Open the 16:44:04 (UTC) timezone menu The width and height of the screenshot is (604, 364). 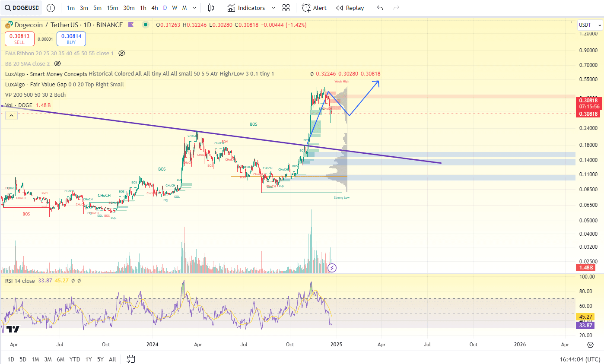(579, 359)
